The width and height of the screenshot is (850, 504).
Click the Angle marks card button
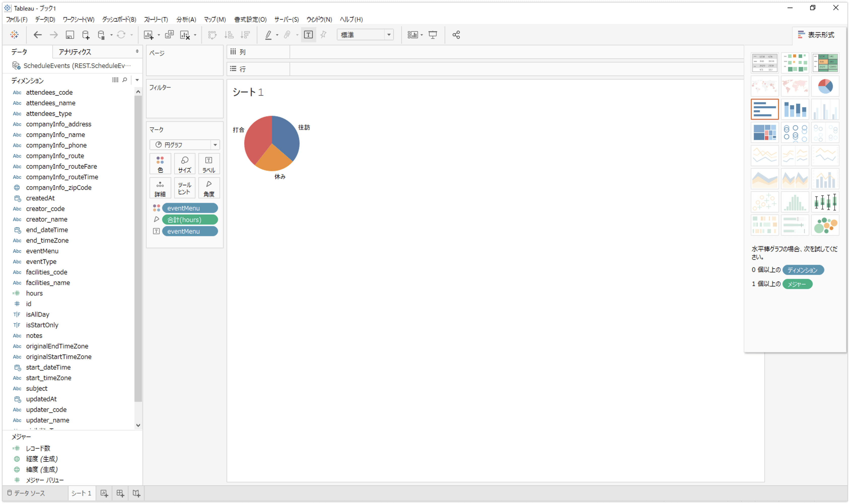(208, 188)
